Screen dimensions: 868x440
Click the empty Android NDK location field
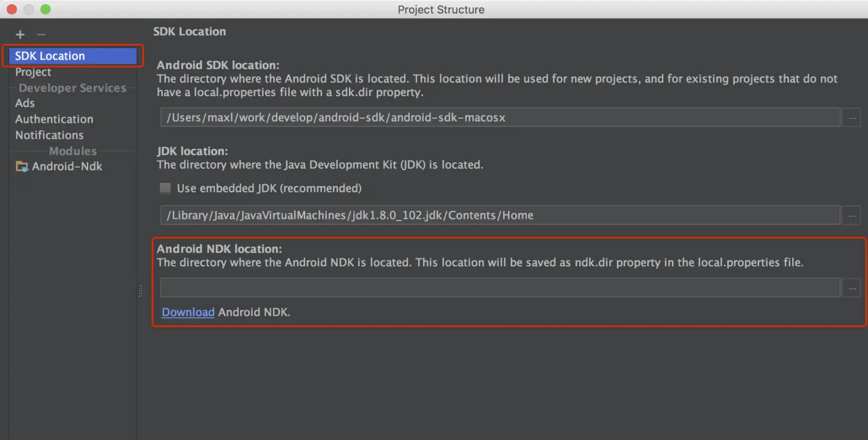tap(500, 288)
